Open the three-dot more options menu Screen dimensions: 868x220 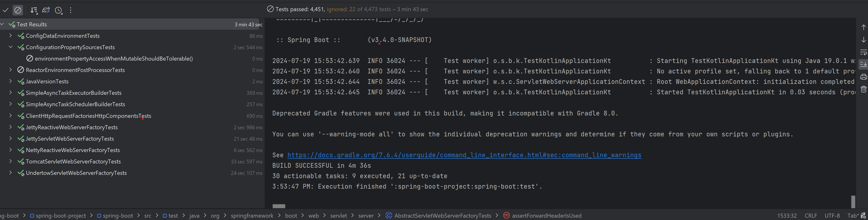[70, 10]
